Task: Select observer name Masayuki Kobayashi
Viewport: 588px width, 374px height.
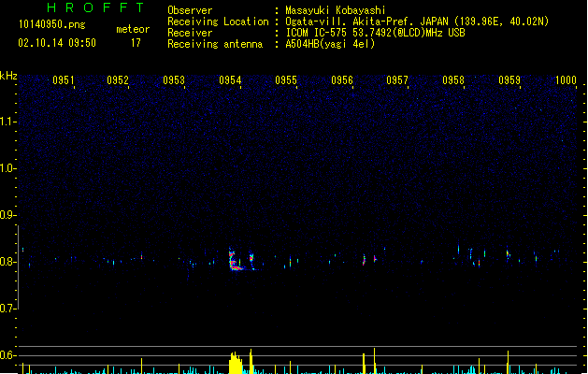Action: point(336,10)
